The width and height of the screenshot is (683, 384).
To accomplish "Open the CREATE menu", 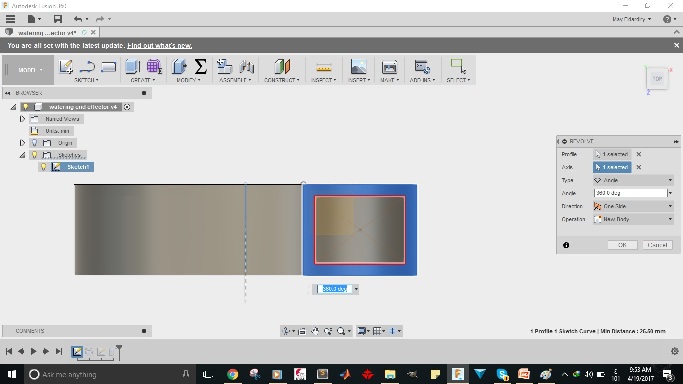I will (143, 80).
